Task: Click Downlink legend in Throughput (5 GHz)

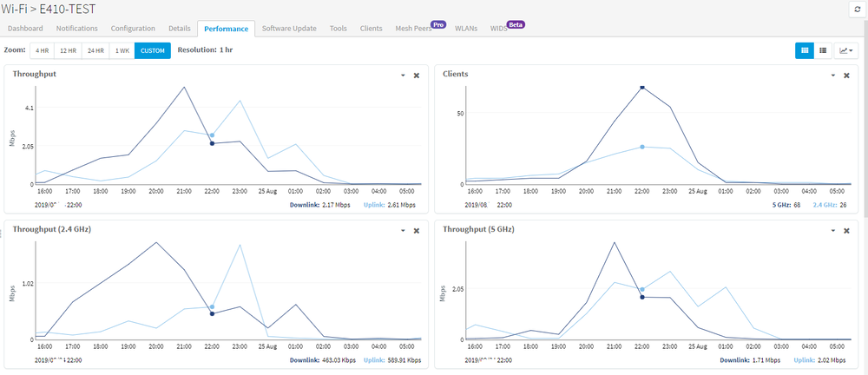Action: (x=734, y=360)
